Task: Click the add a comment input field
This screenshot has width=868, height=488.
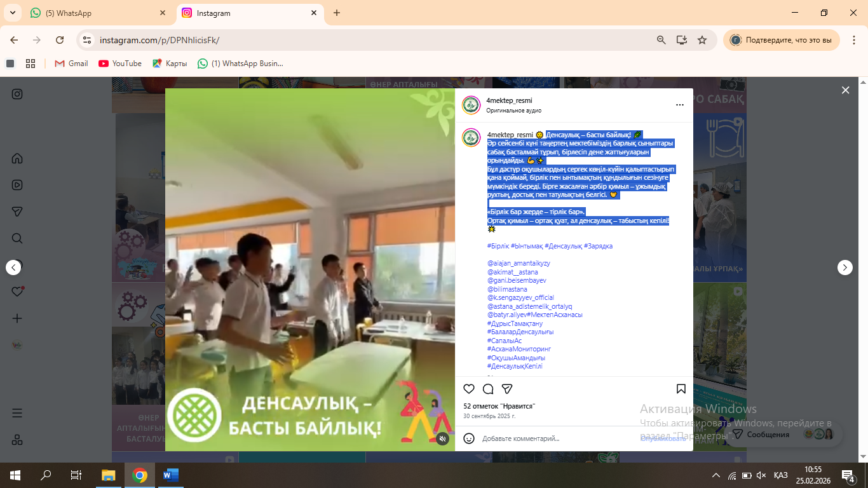Action: [x=553, y=438]
